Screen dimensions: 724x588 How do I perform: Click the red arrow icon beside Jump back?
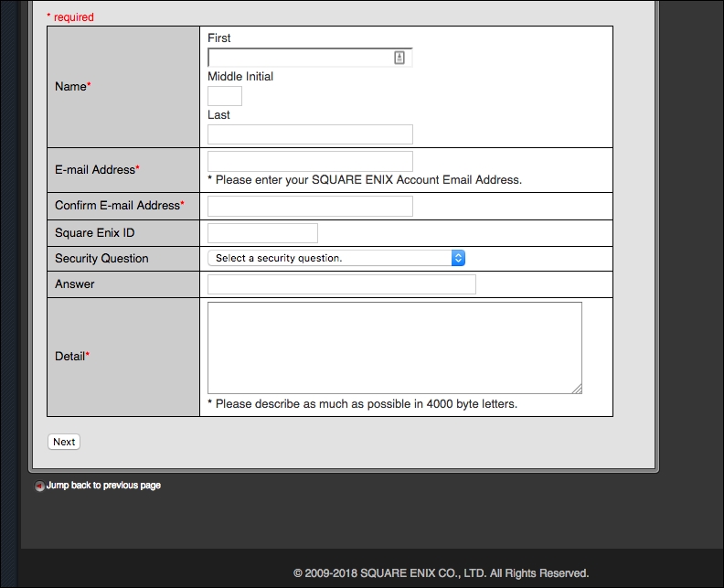pyautogui.click(x=39, y=486)
